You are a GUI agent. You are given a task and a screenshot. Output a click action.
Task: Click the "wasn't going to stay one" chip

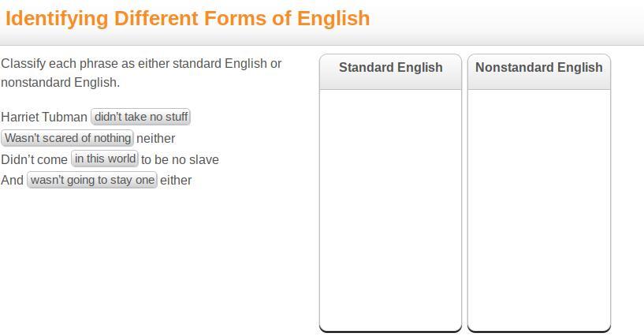click(x=92, y=180)
